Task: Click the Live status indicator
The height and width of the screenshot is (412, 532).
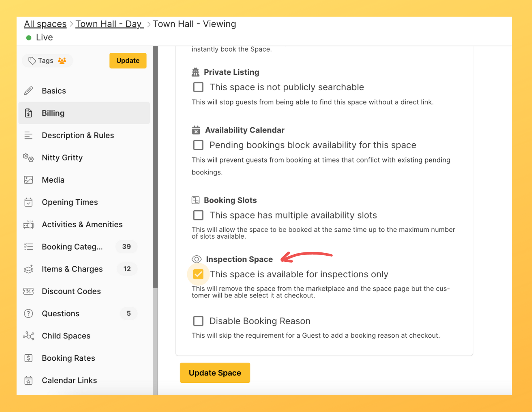Action: [39, 38]
